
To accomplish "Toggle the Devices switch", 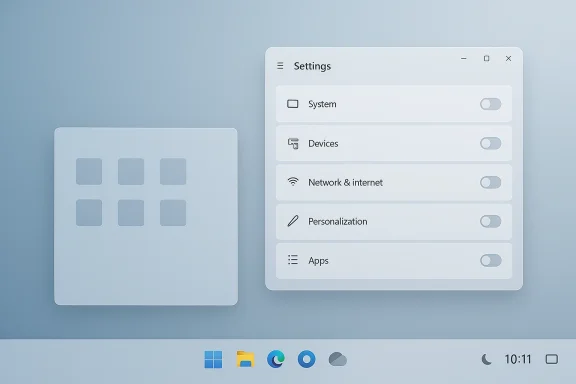I will point(490,143).
